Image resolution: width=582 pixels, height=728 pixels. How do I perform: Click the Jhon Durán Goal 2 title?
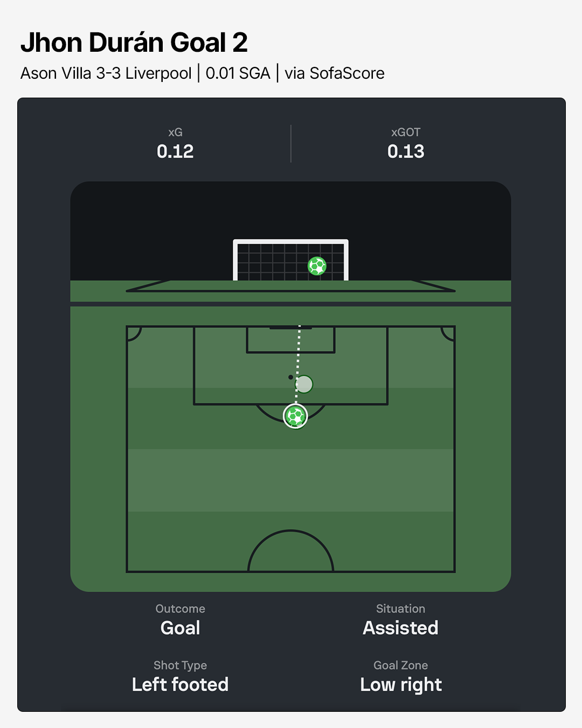click(134, 43)
